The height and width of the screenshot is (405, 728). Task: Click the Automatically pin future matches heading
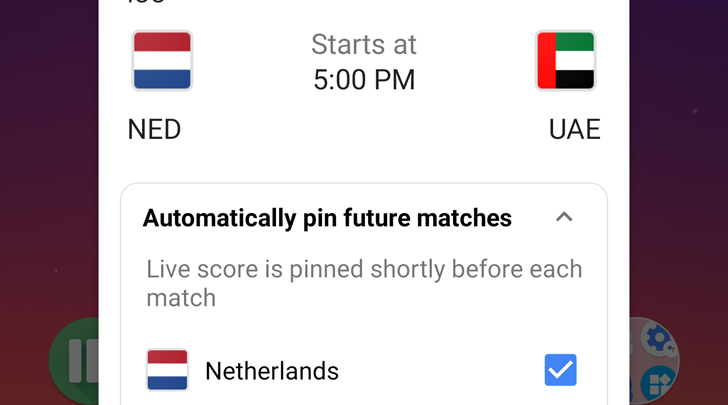coord(327,218)
